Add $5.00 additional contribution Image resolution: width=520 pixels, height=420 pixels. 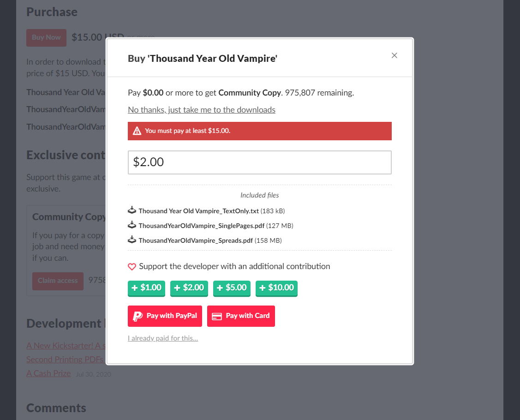coord(232,288)
